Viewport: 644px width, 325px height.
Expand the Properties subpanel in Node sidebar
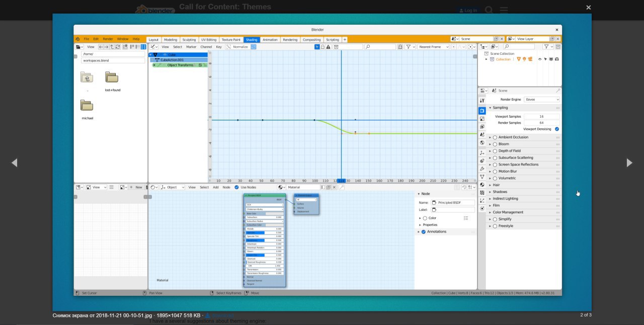pos(420,225)
